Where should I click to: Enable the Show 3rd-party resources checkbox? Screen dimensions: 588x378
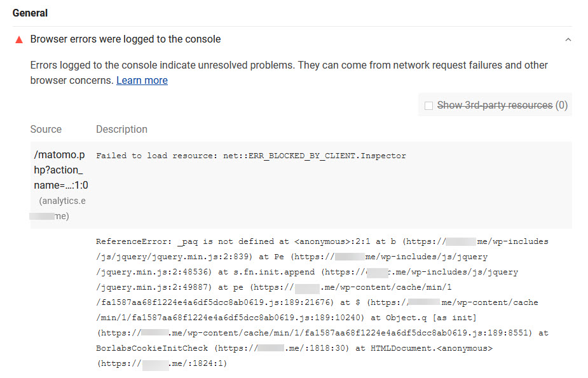(428, 105)
